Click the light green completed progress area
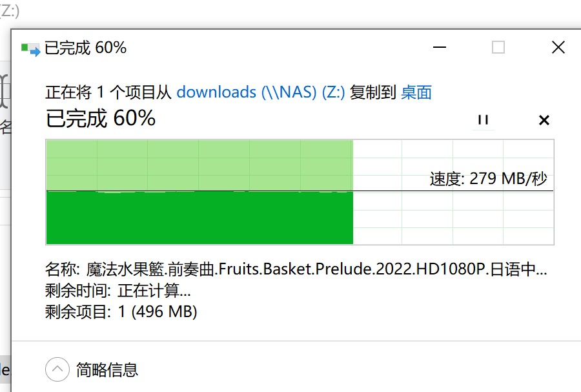The width and height of the screenshot is (581, 392). [199, 165]
